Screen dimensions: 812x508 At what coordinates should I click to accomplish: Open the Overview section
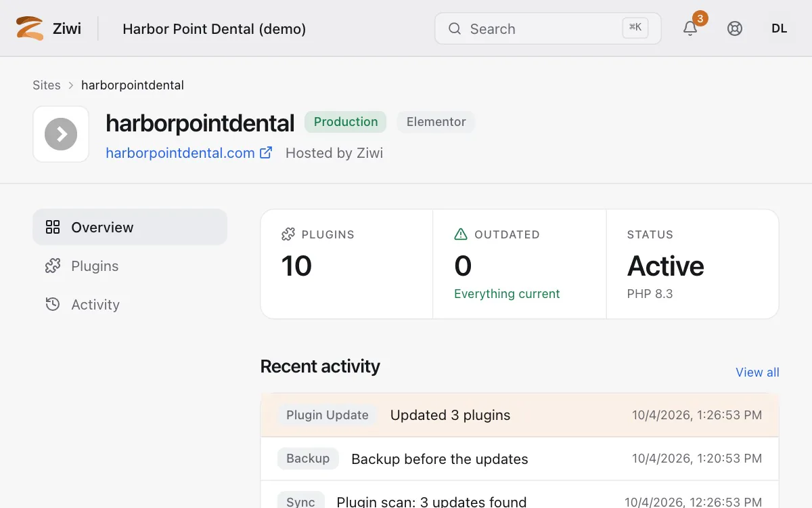click(130, 227)
